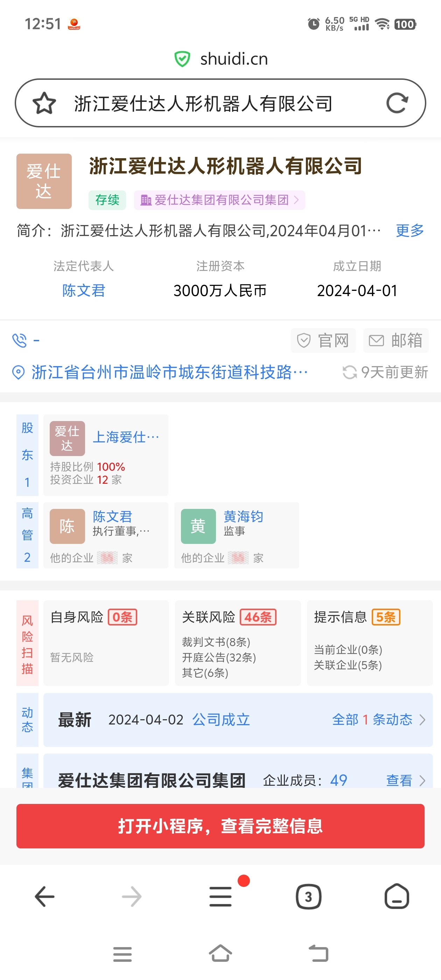Tap the 9天前更新 refresh icon
The width and height of the screenshot is (441, 980).
click(350, 372)
